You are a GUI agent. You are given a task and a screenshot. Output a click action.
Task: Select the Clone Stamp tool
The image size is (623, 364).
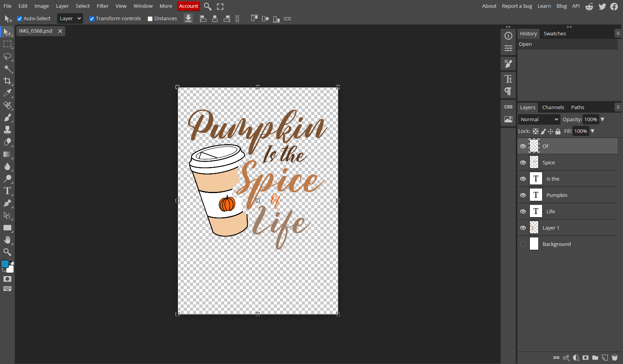click(7, 130)
